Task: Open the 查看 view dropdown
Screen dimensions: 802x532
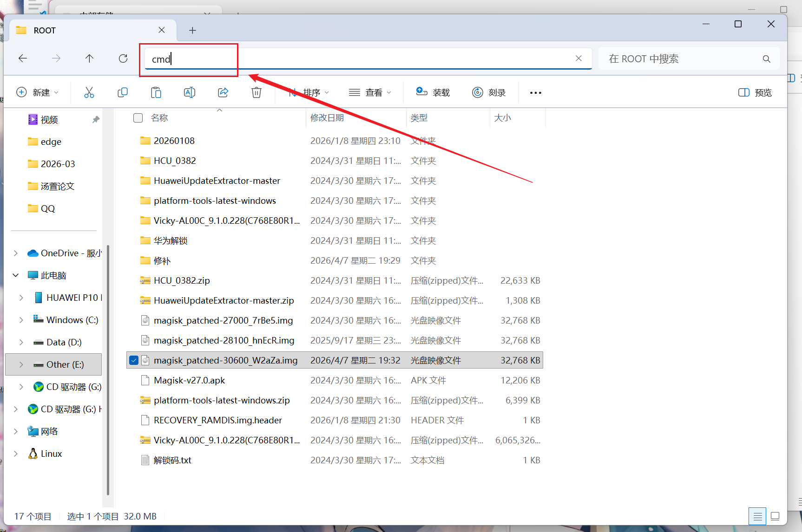Action: click(x=370, y=92)
